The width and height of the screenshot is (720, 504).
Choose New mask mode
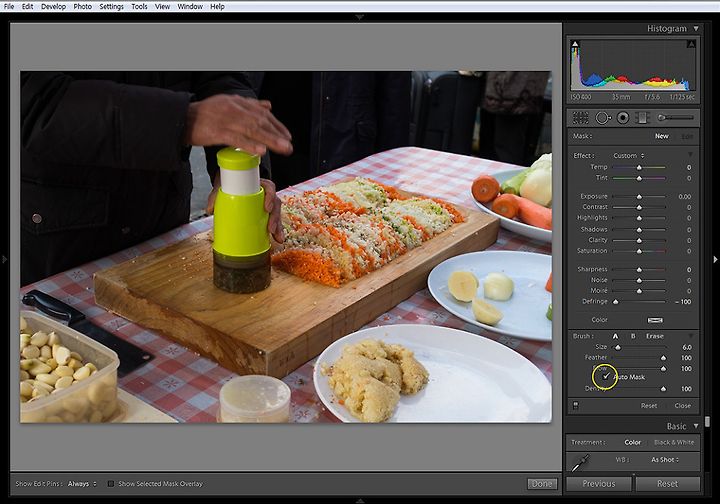click(662, 136)
